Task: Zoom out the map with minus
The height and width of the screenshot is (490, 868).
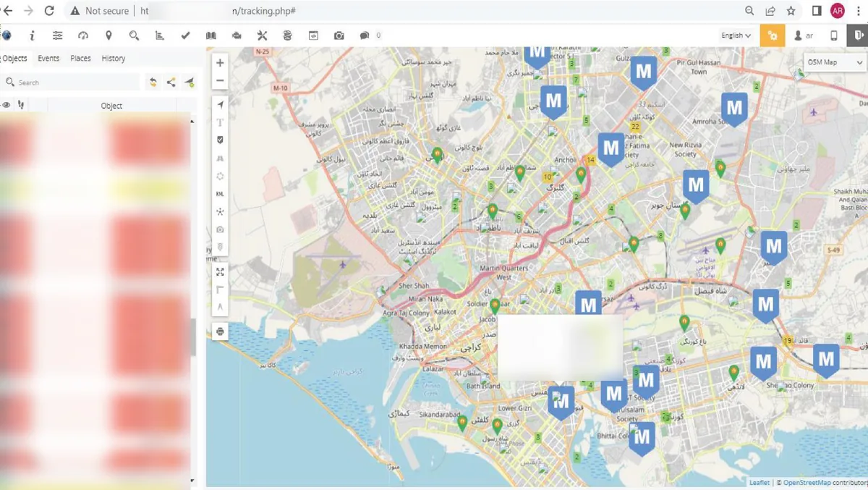Action: coord(221,81)
